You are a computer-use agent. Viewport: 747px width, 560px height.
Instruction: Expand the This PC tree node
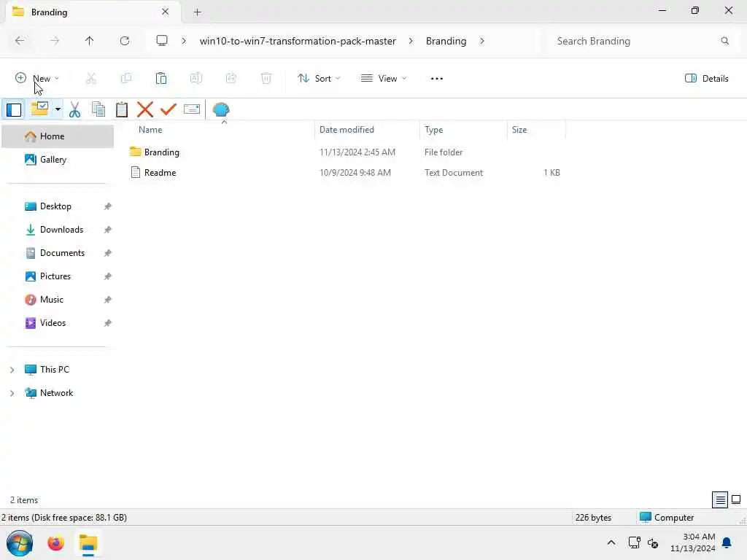coord(12,370)
